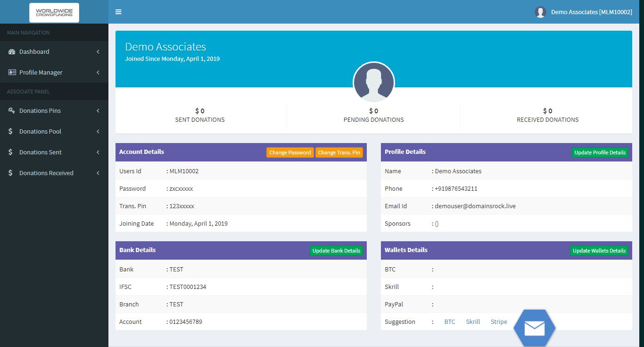The image size is (644, 347).
Task: Open the floating envelope mail icon
Action: pos(534,328)
